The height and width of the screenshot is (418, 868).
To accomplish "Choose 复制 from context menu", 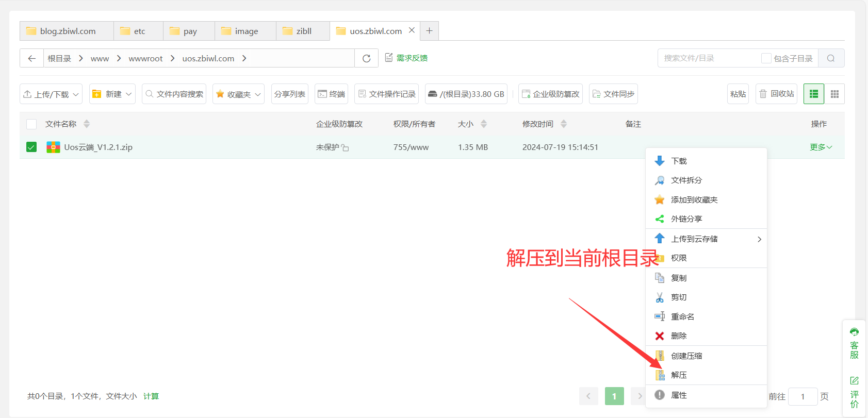I will tap(706, 278).
